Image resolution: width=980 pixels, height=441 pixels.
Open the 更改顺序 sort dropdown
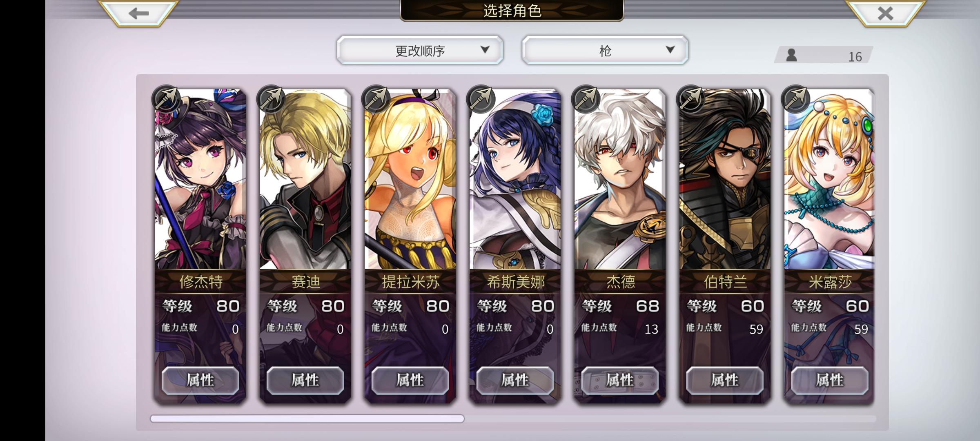pyautogui.click(x=420, y=50)
